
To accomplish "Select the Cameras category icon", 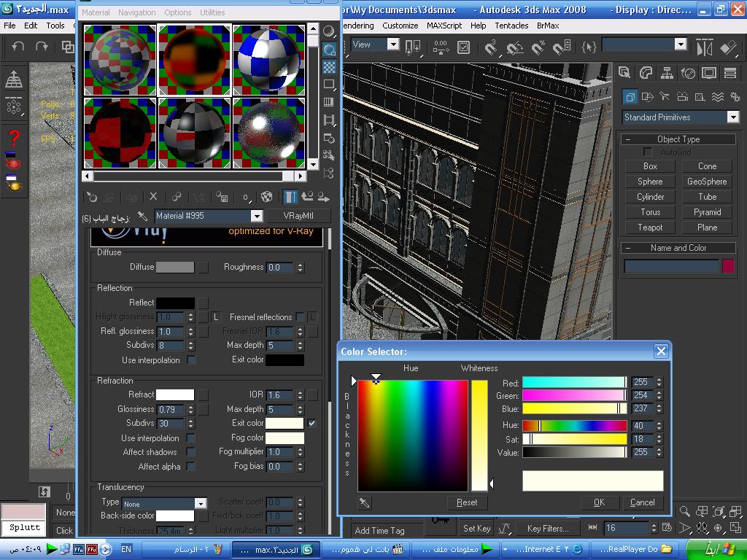I will [682, 97].
